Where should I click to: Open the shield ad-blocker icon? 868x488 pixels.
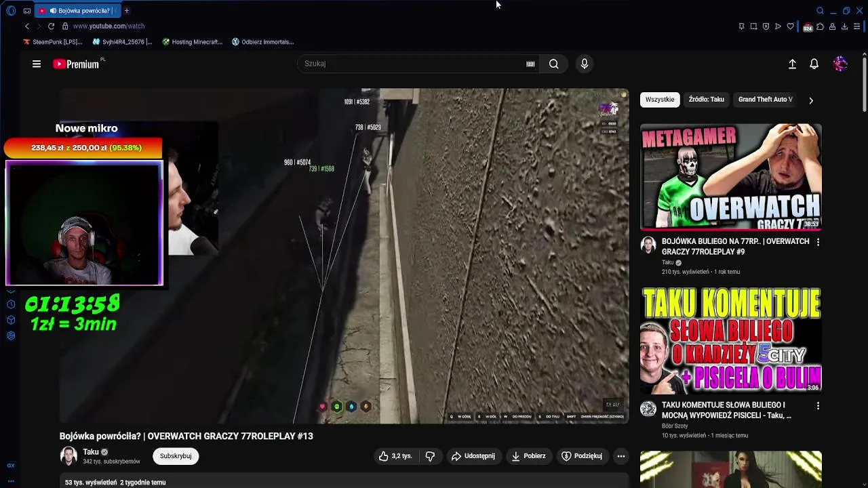click(766, 26)
